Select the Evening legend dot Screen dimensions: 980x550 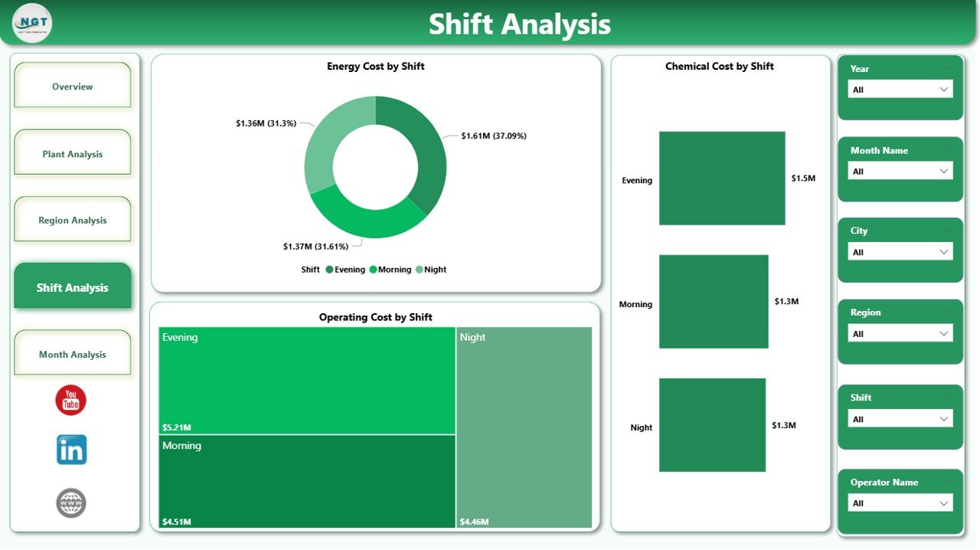click(328, 269)
